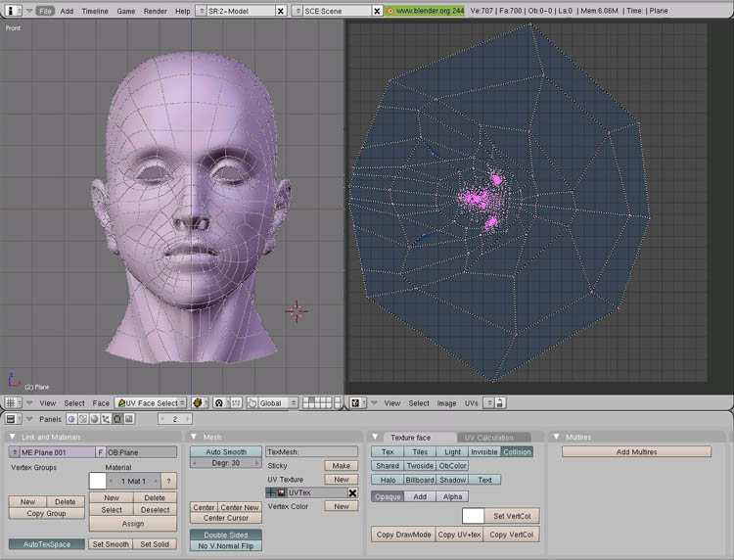Screen dimensions: 734x560
Task: Click the Add Multires button
Action: 636,452
